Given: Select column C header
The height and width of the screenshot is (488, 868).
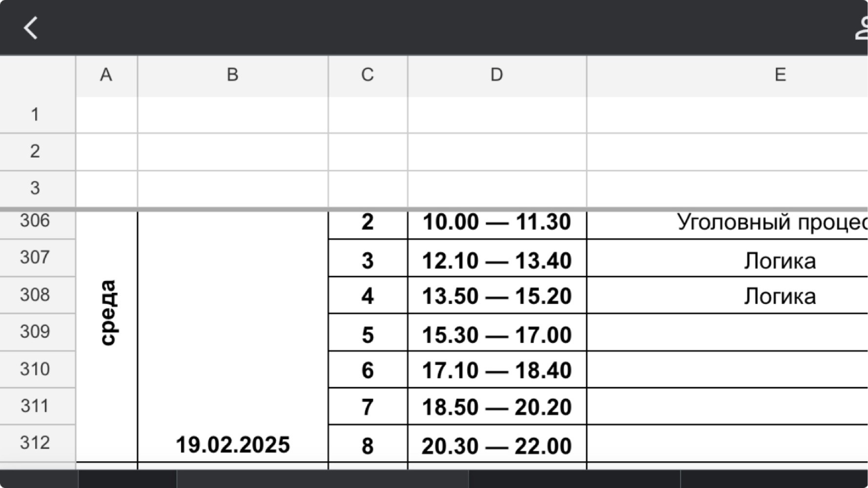Looking at the screenshot, I should click(x=368, y=75).
